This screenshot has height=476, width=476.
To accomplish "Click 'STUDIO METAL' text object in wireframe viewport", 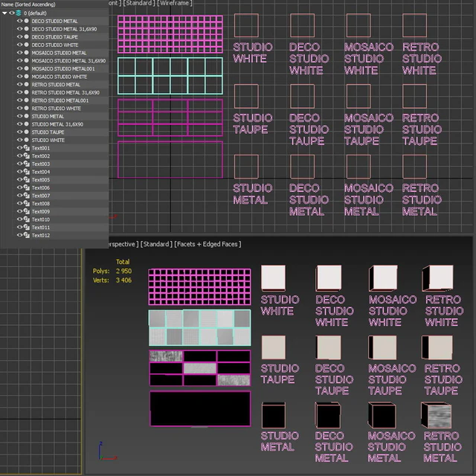I will click(x=253, y=194).
